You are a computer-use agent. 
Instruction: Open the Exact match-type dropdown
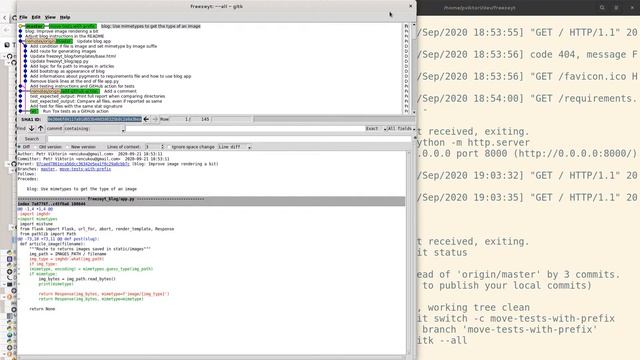pos(375,129)
